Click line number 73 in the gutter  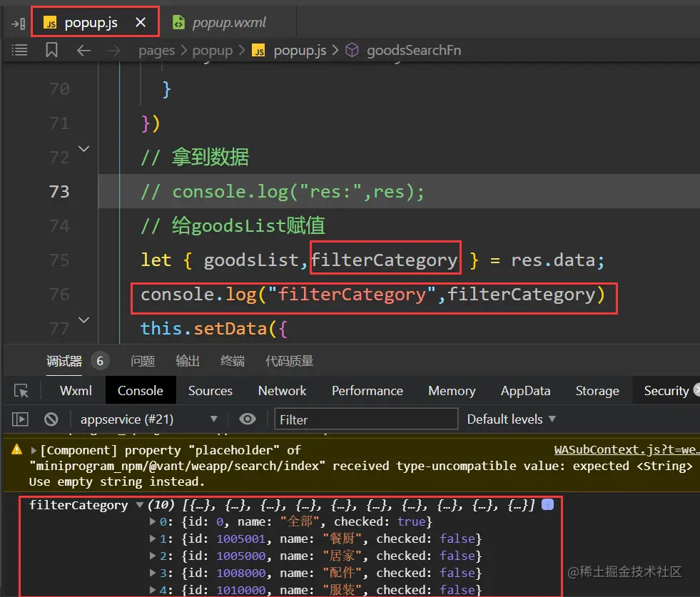pos(59,191)
